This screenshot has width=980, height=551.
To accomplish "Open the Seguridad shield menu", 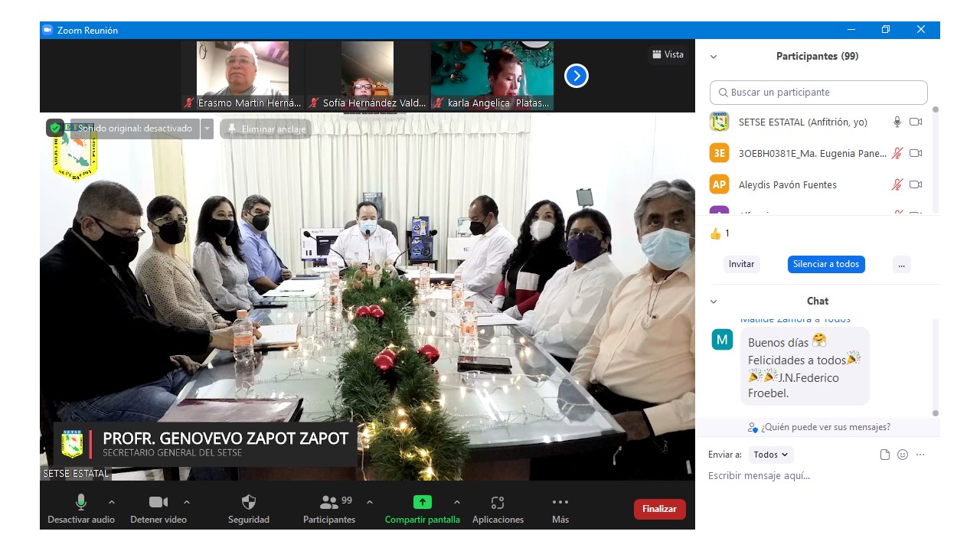I will click(x=249, y=509).
